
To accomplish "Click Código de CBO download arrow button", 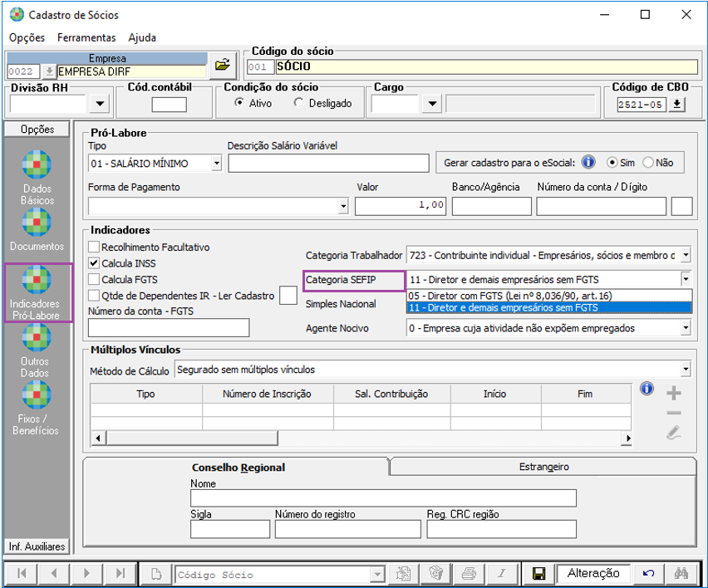I will click(x=676, y=105).
